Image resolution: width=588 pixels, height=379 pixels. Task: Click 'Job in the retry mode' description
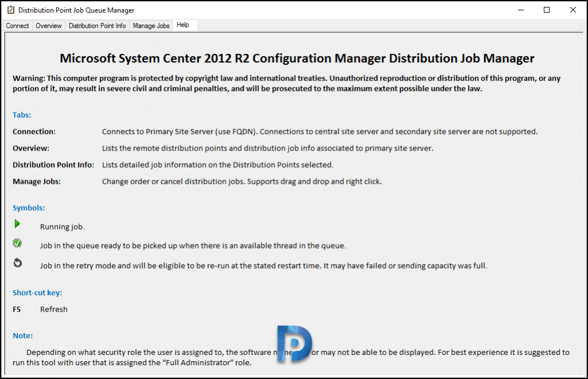(263, 266)
